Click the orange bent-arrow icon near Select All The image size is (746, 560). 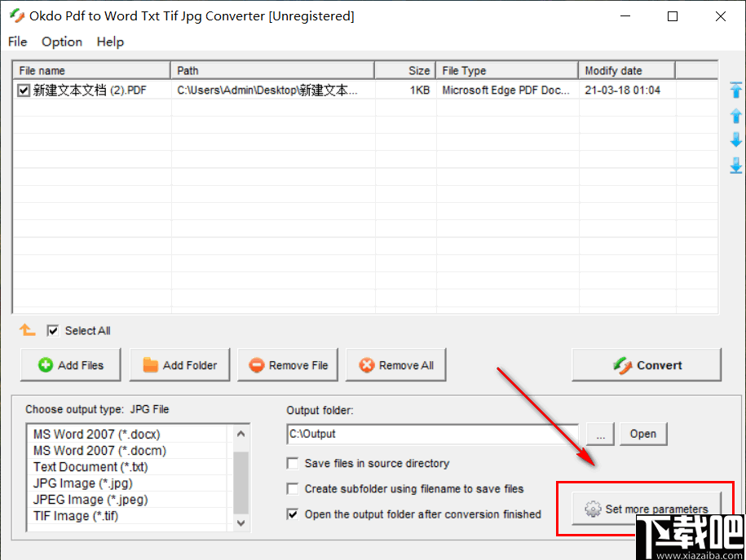pos(27,329)
